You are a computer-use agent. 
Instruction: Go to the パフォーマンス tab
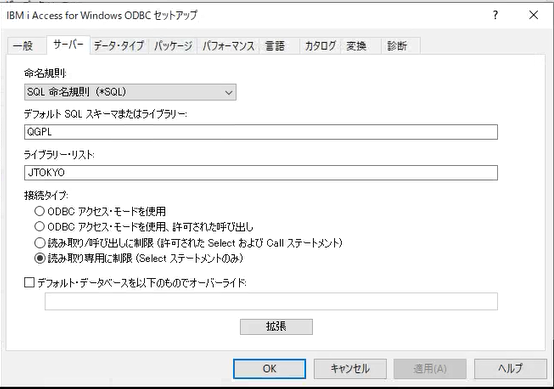point(228,46)
